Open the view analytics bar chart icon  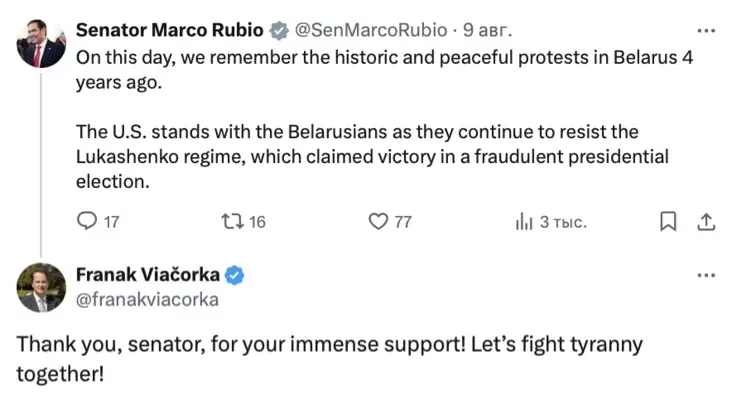click(523, 221)
